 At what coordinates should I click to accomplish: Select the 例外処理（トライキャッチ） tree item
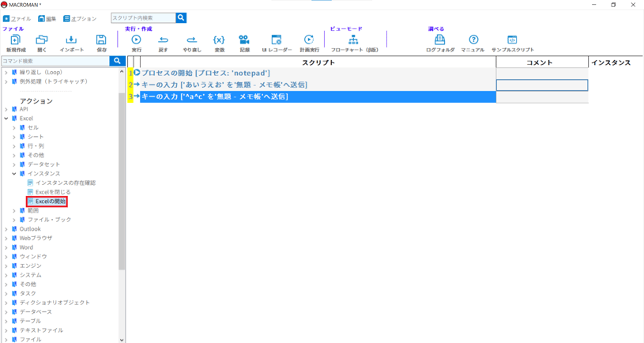(54, 81)
